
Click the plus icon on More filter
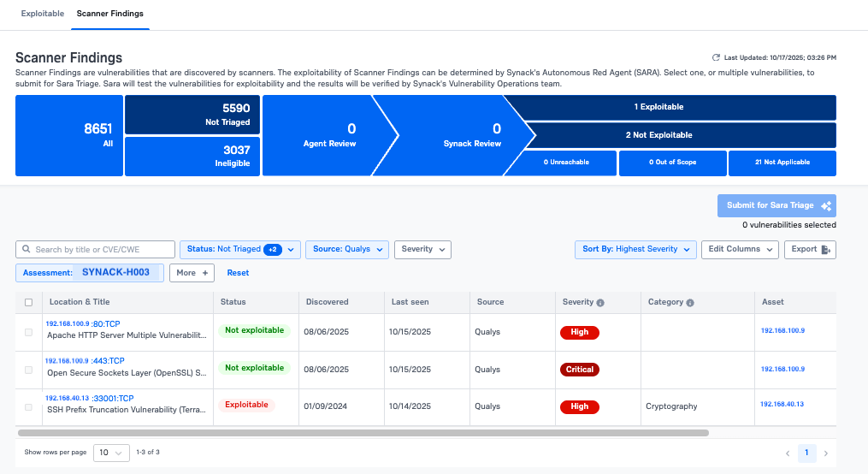[x=205, y=273]
